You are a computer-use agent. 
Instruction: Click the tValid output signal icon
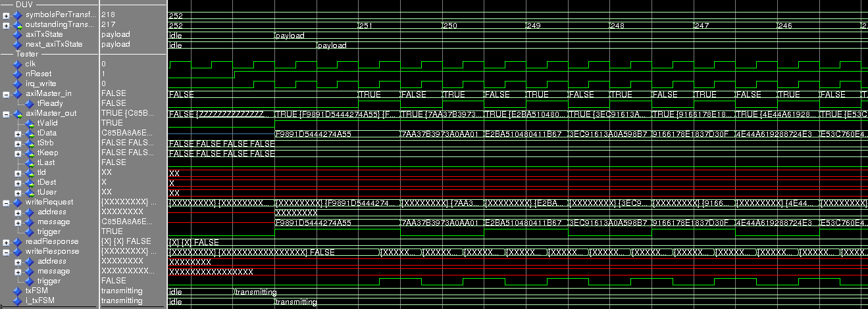tap(30, 123)
